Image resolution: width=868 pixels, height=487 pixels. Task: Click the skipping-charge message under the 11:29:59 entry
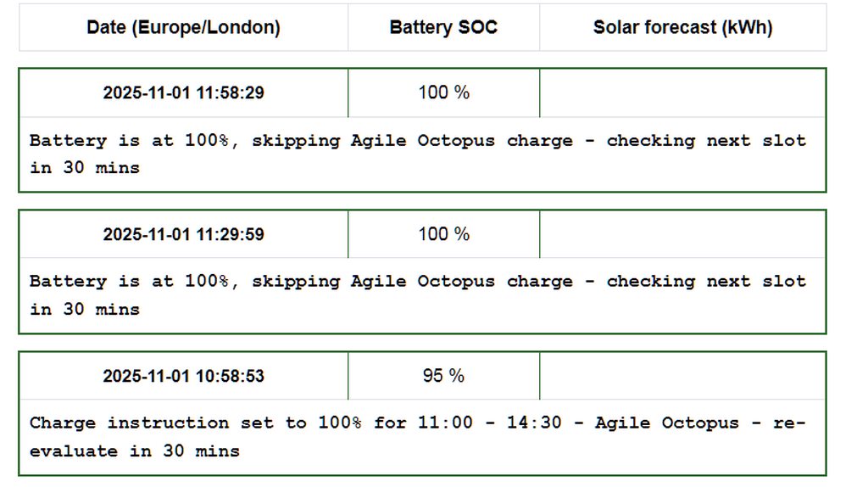[x=417, y=282]
